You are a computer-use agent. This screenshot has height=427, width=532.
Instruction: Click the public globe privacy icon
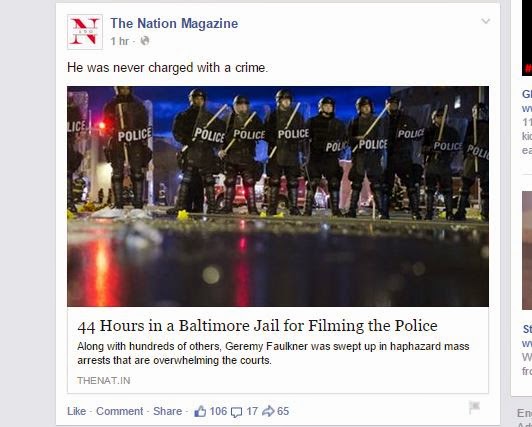coord(145,41)
